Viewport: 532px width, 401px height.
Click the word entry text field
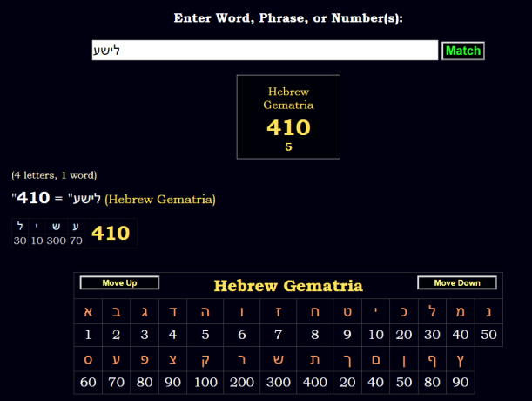(x=265, y=51)
